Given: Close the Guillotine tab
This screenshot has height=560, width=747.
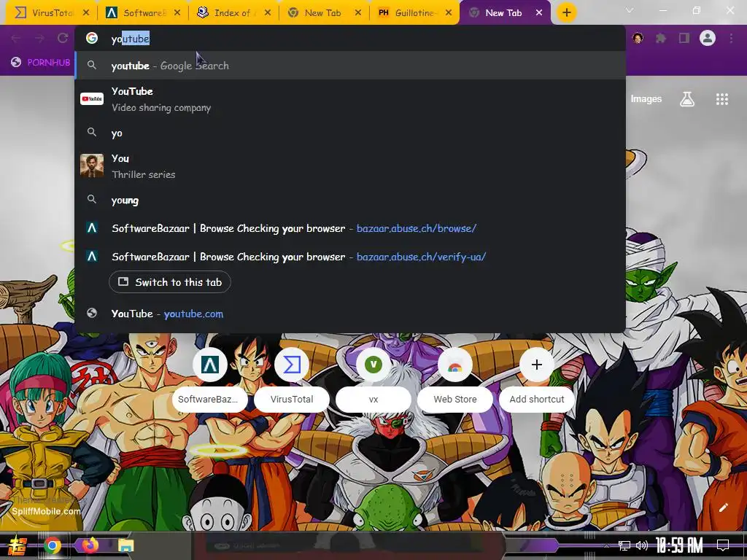Looking at the screenshot, I should [x=449, y=13].
